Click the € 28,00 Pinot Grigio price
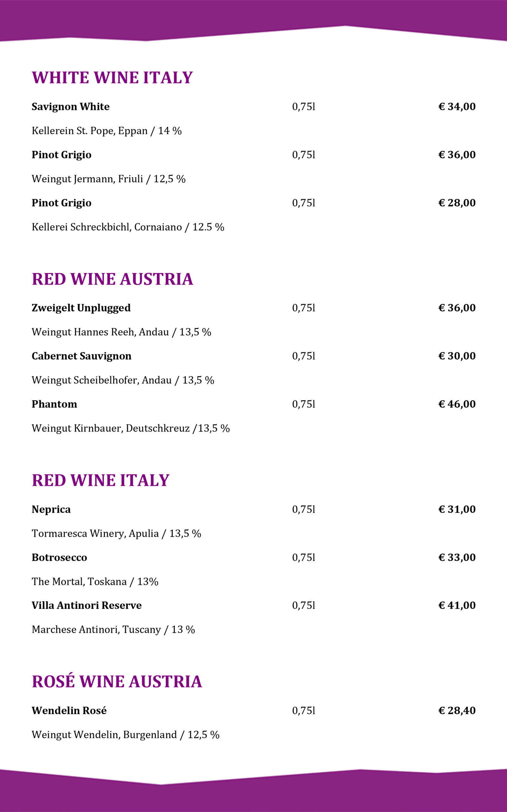 click(457, 203)
